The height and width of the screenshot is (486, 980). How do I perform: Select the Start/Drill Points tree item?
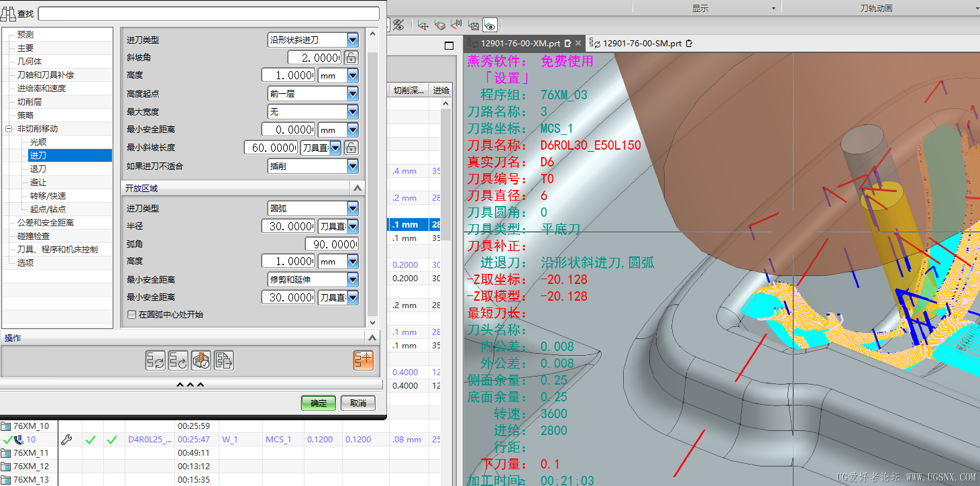pyautogui.click(x=48, y=209)
